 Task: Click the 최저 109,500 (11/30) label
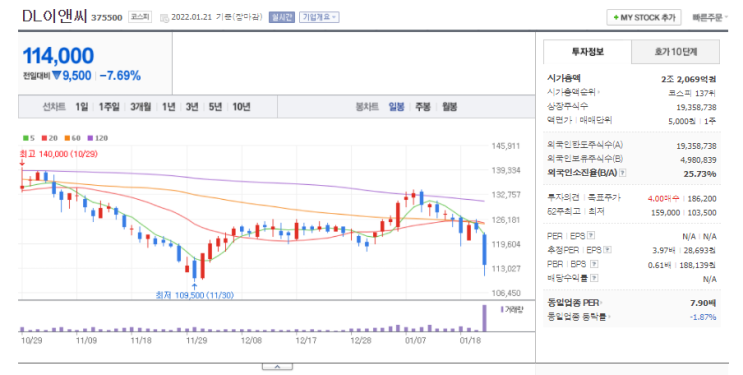195,295
